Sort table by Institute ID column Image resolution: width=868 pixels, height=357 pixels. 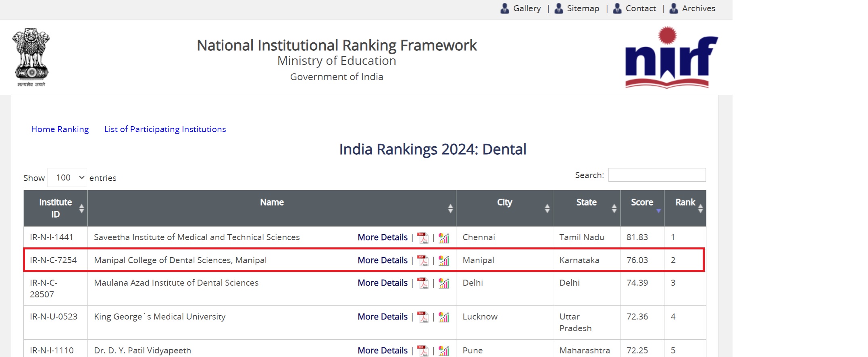point(56,208)
